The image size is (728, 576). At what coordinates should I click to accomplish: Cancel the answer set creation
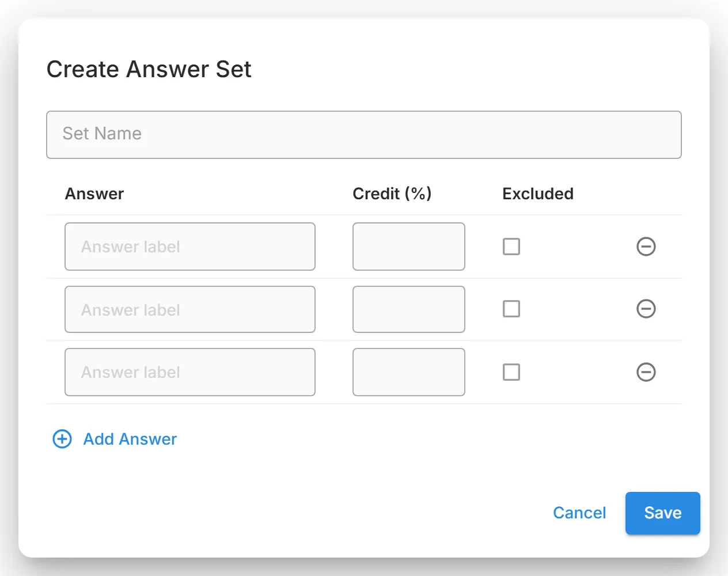(579, 513)
